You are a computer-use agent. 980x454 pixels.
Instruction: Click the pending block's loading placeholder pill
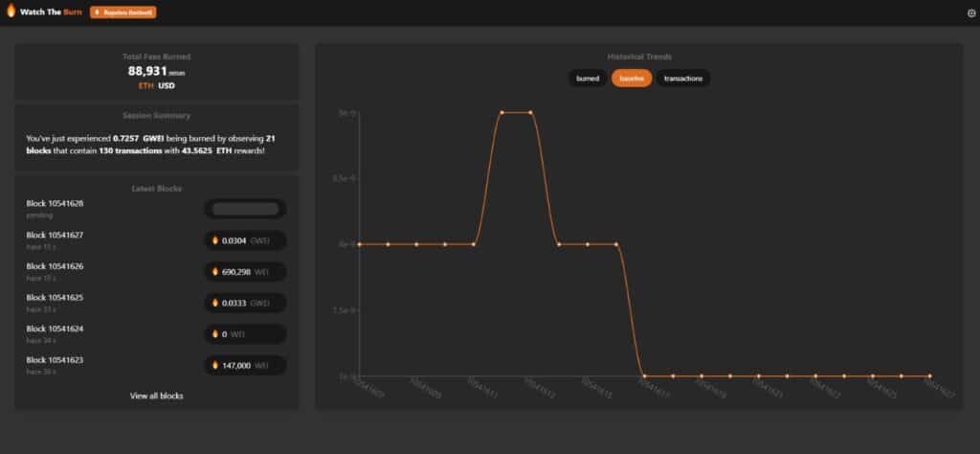point(245,209)
